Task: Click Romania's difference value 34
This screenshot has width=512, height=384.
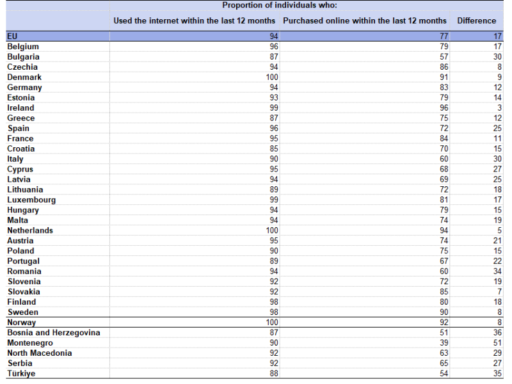Action: (x=497, y=271)
